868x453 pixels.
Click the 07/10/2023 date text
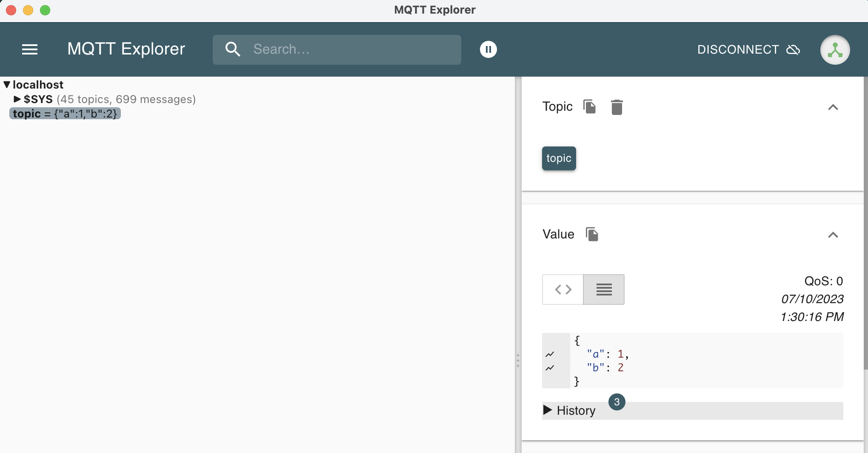[812, 299]
